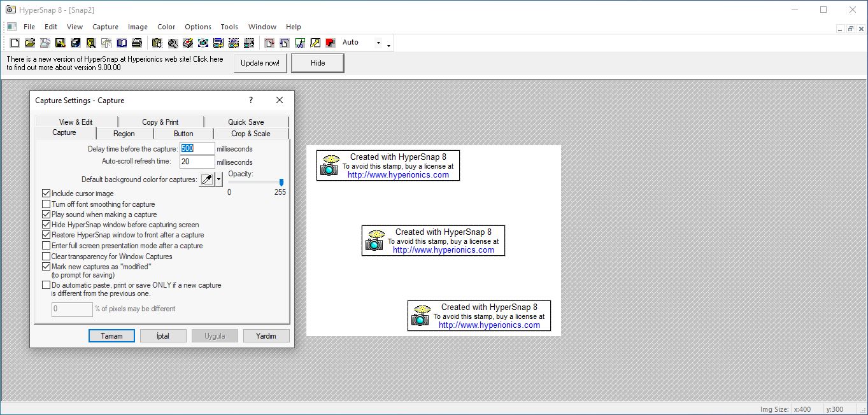Image resolution: width=868 pixels, height=415 pixels.
Task: Uncheck Restore HyperSnap window to front
Action: coord(46,235)
